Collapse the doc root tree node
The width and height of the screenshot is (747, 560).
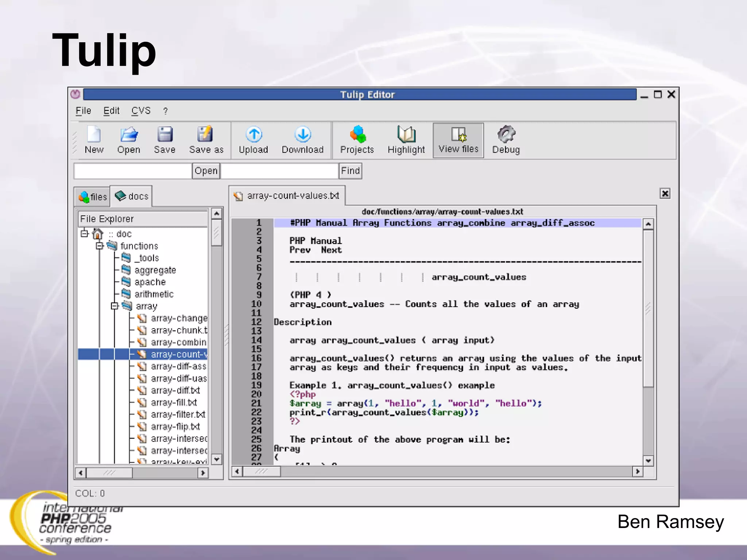coord(85,233)
